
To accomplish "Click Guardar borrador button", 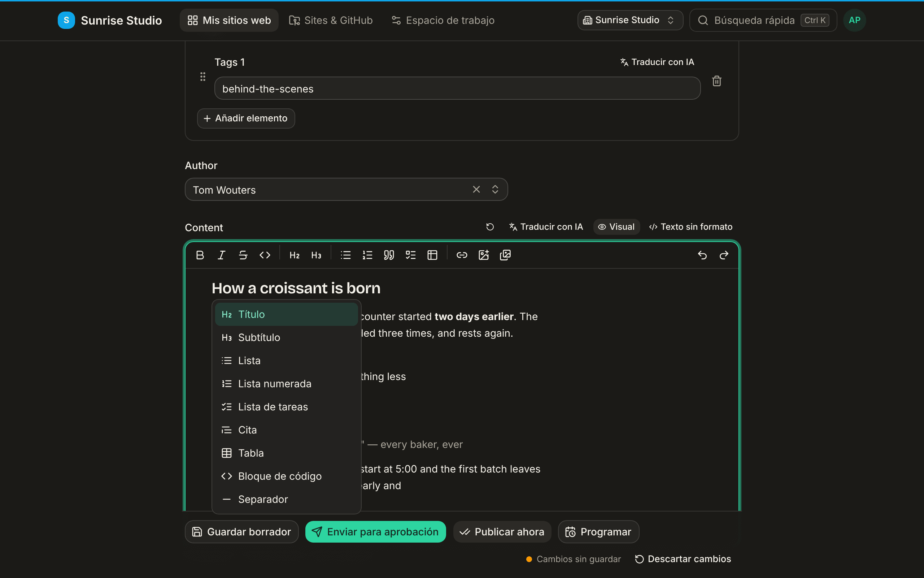I will tap(242, 532).
